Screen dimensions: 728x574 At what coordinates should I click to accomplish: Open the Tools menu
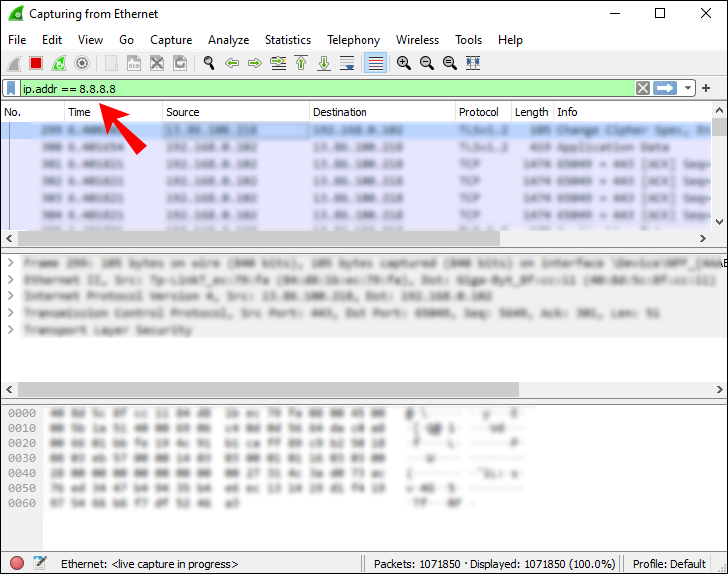point(469,40)
